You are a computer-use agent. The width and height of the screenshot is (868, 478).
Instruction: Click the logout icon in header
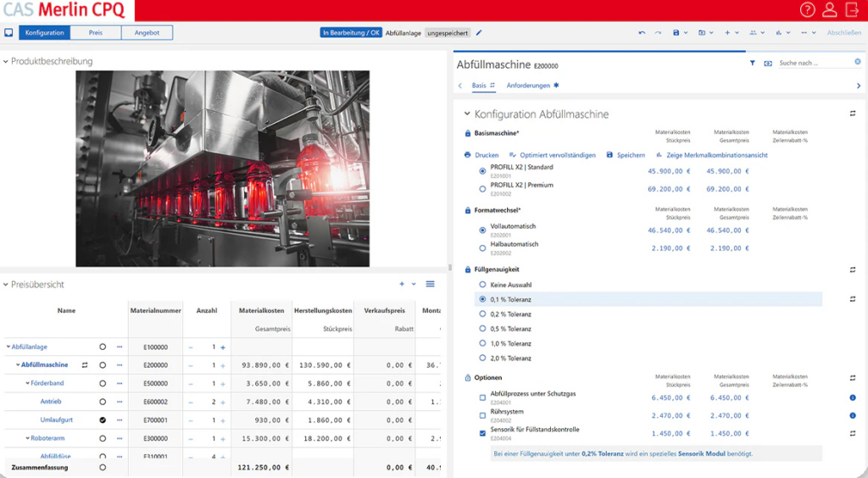[x=852, y=10]
